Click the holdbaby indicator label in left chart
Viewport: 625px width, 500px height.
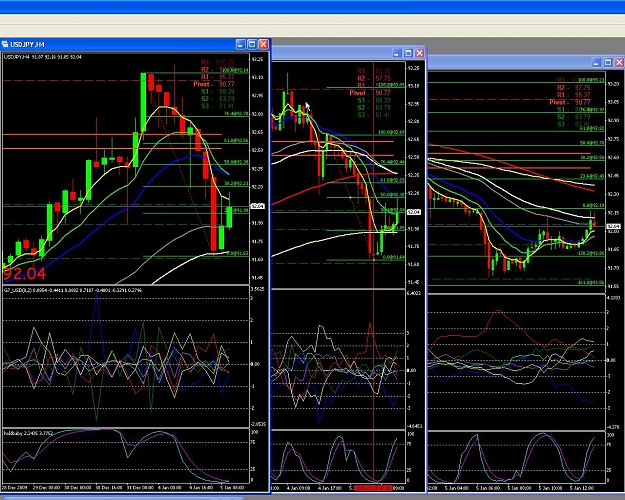28,433
